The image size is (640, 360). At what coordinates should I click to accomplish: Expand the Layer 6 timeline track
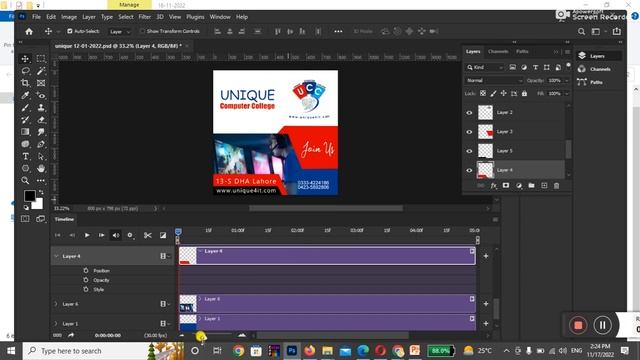(56, 304)
